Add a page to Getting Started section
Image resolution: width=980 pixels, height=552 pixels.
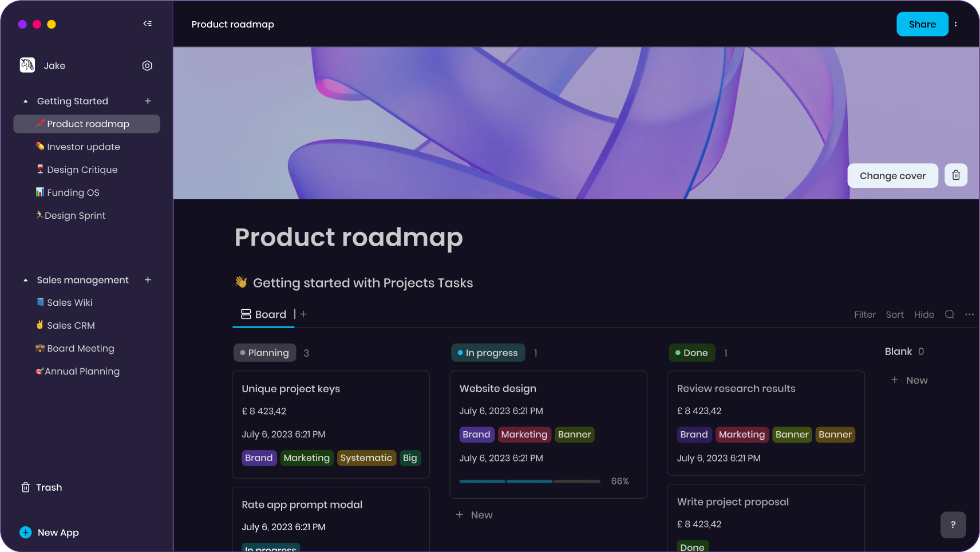[x=148, y=101]
